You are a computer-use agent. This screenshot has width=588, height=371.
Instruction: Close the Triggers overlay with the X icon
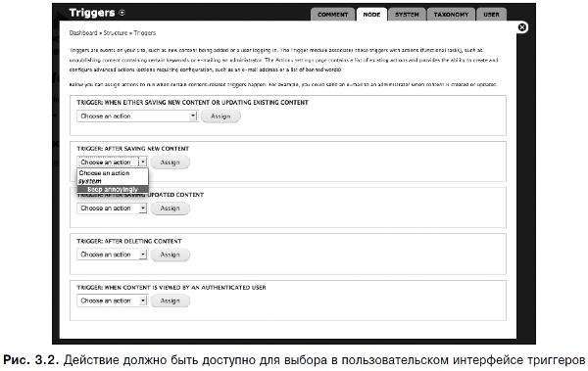[x=521, y=27]
